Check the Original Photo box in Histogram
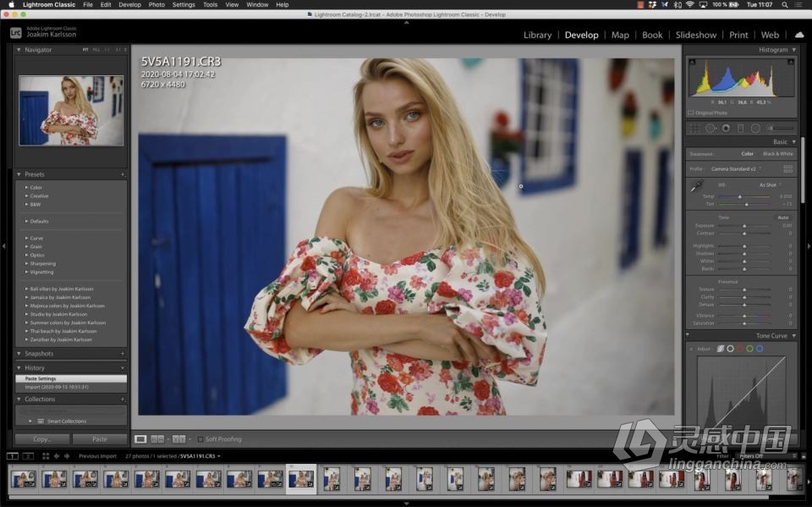The image size is (812, 507). (x=691, y=113)
